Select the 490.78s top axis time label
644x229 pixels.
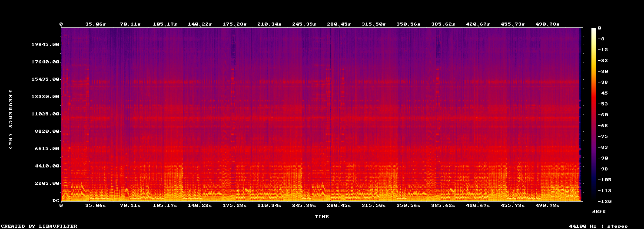[x=548, y=24]
